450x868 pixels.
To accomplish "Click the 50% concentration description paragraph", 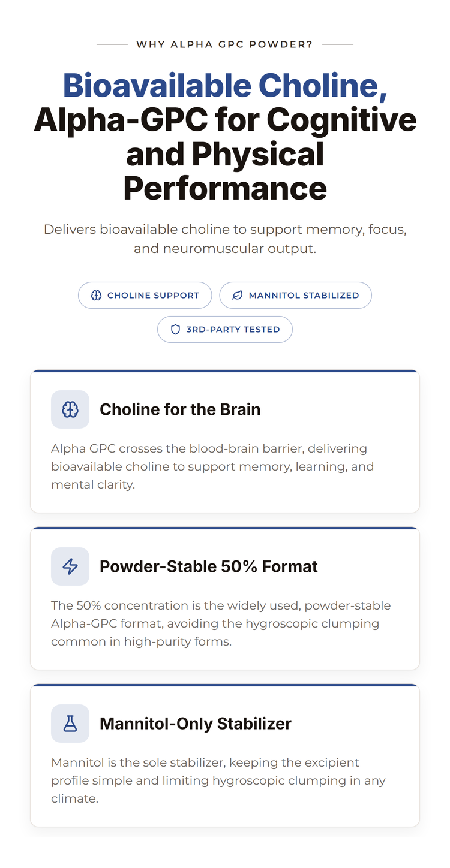I will [221, 623].
